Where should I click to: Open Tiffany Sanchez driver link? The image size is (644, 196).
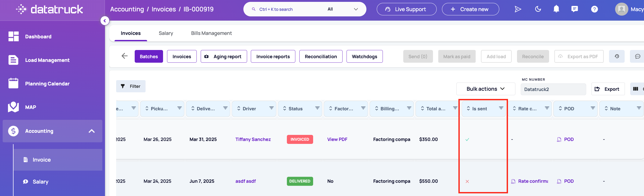[253, 139]
